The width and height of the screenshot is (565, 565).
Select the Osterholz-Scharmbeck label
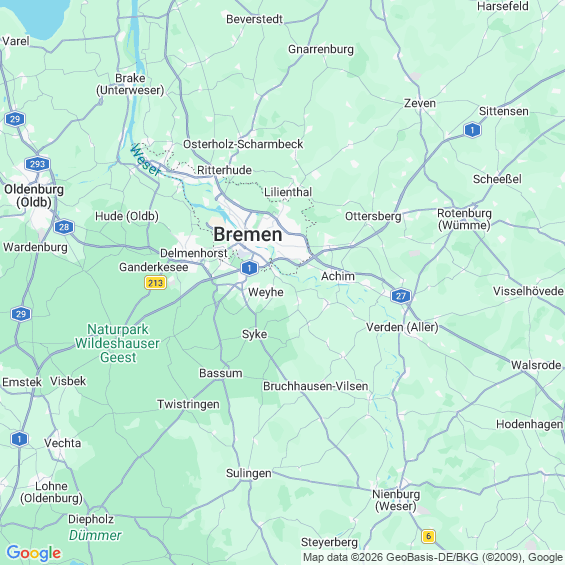pos(243,144)
